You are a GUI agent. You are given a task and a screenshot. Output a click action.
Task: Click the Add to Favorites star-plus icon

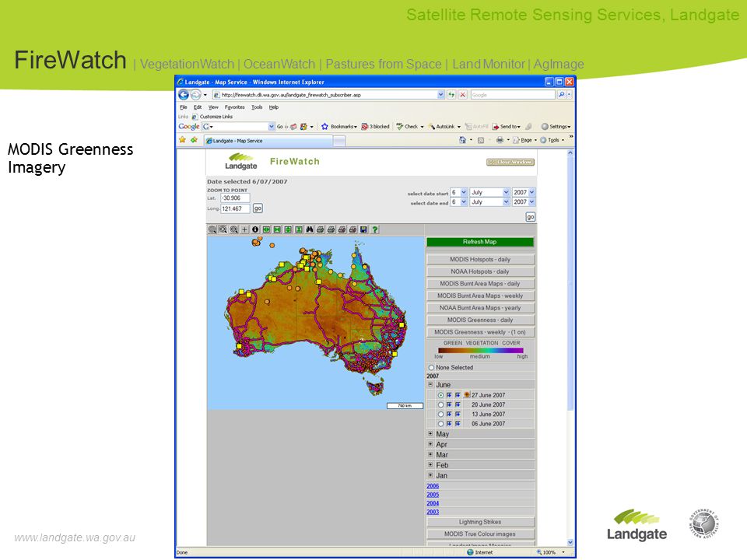(x=194, y=140)
